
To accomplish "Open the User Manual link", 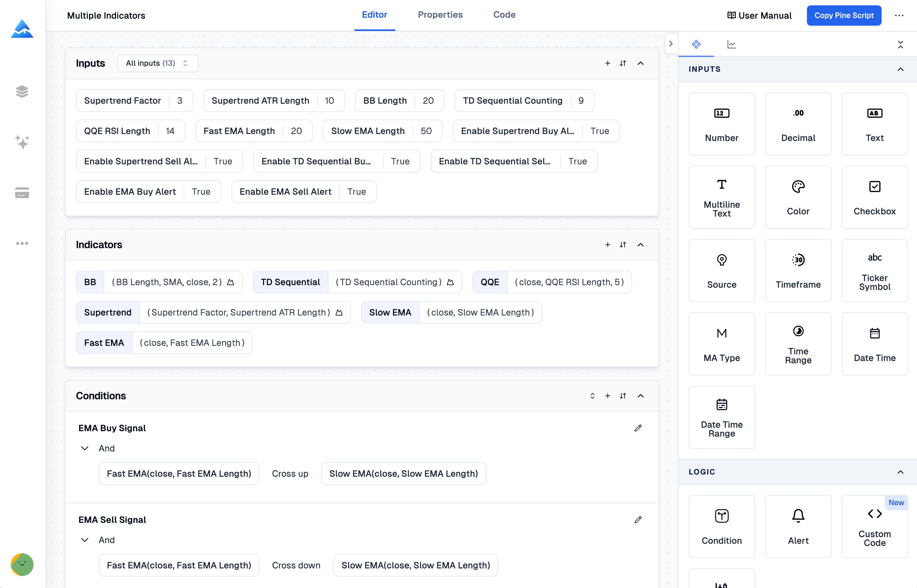I will (759, 16).
